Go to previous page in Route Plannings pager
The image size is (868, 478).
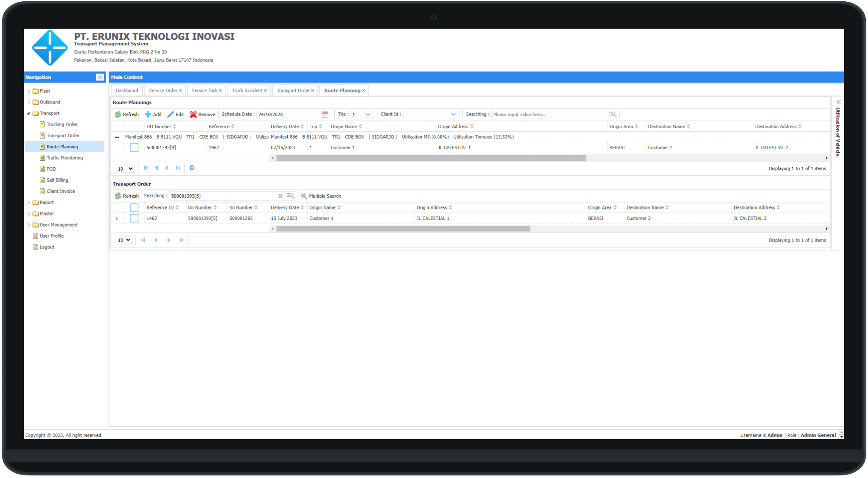click(x=156, y=168)
